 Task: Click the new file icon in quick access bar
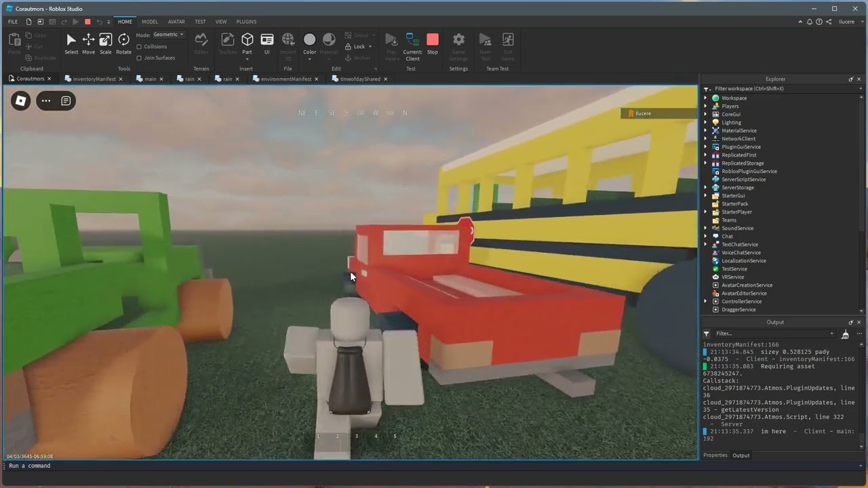tap(28, 22)
